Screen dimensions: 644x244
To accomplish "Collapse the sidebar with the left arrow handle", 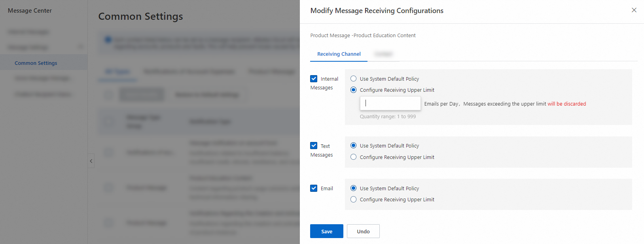I will (91, 161).
